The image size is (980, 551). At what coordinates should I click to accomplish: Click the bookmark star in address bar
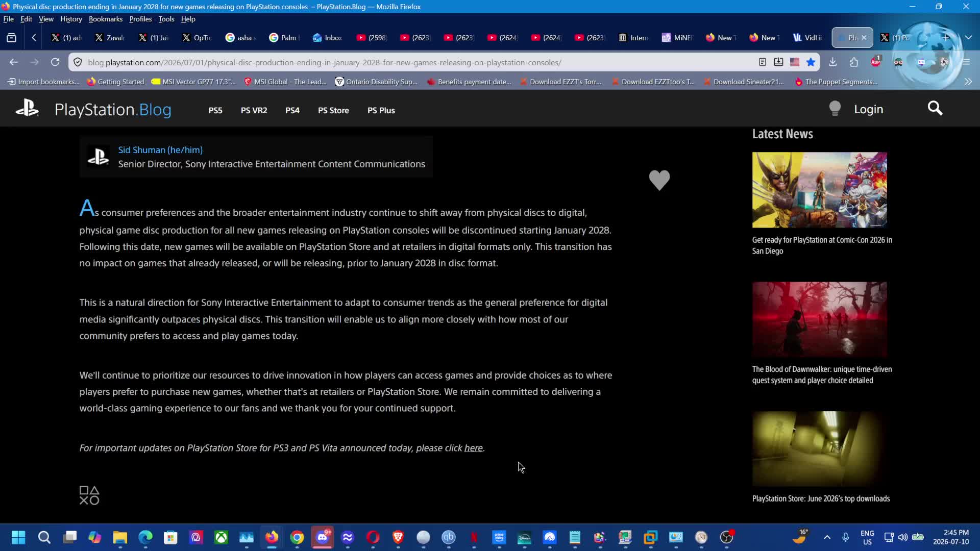[811, 62]
